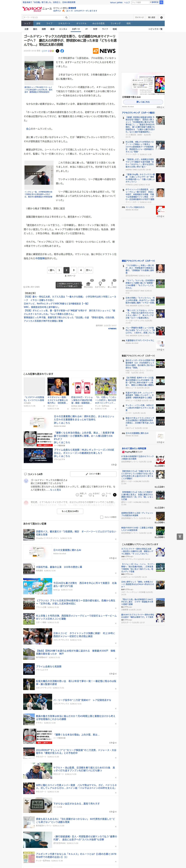Click the small 47NEWS credit under the article
The height and width of the screenshot is (868, 186).
[x=112, y=329]
